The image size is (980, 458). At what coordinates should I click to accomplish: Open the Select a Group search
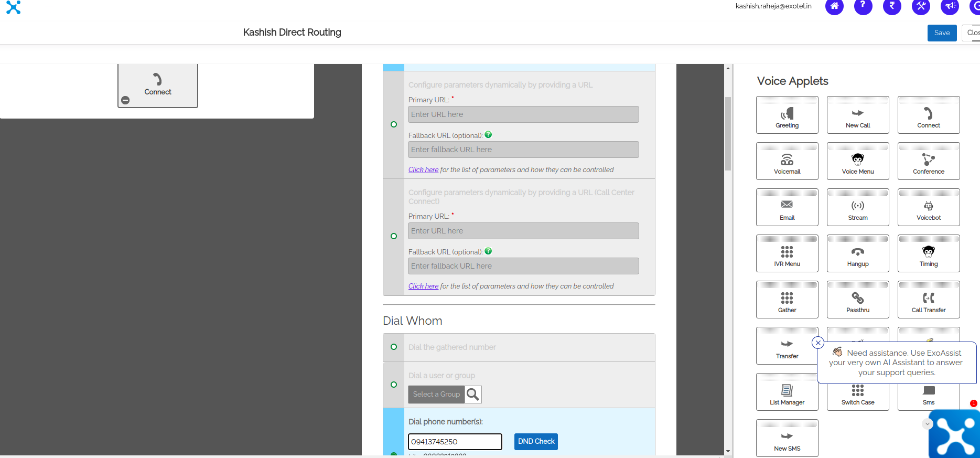pyautogui.click(x=473, y=395)
